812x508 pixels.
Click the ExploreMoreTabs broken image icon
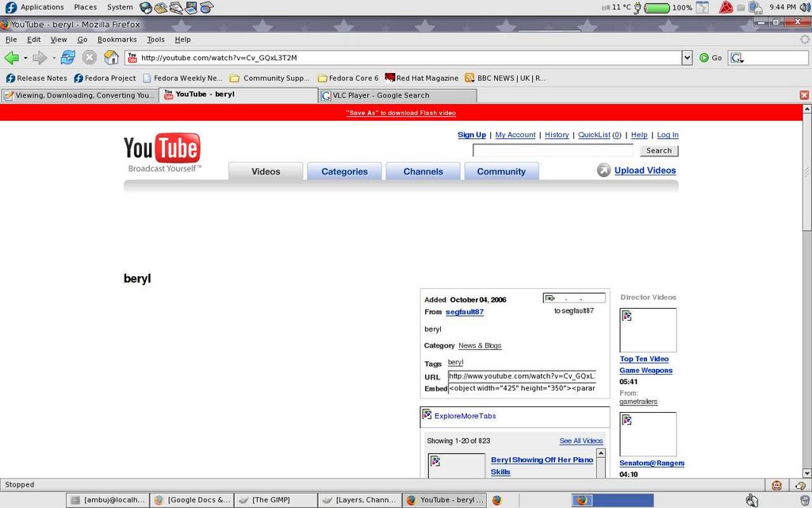click(x=427, y=414)
